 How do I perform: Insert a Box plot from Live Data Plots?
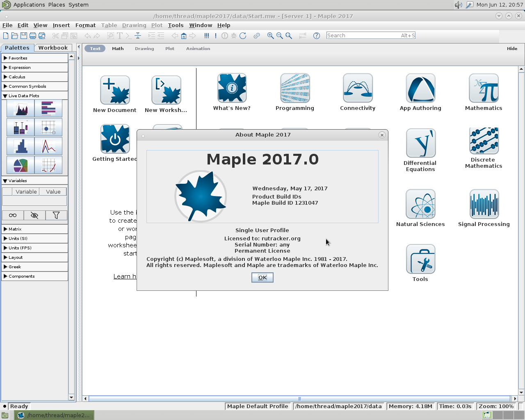[21, 127]
